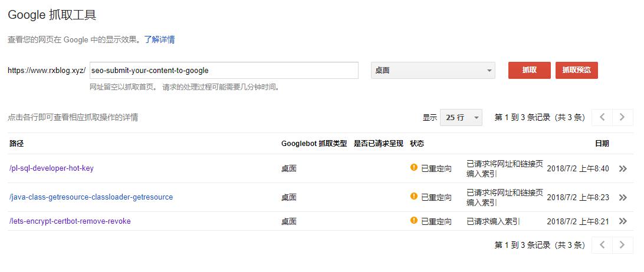Click the 日期 column header

(602, 144)
